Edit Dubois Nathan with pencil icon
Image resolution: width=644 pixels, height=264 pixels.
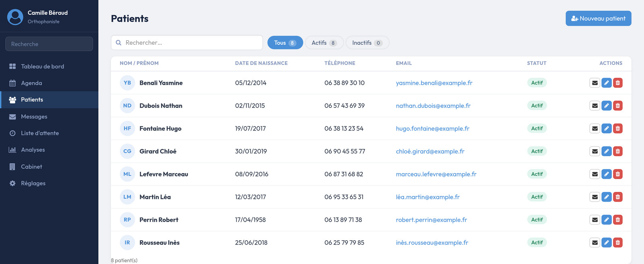pos(607,106)
